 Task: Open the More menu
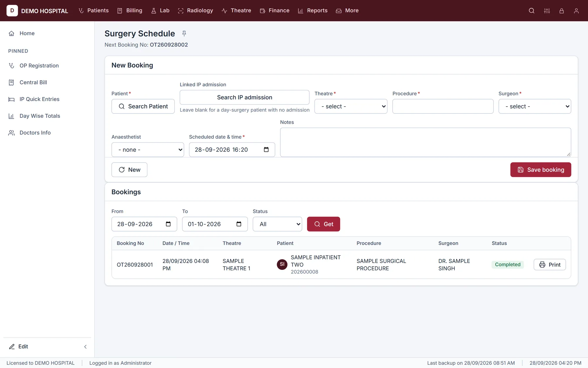(347, 10)
